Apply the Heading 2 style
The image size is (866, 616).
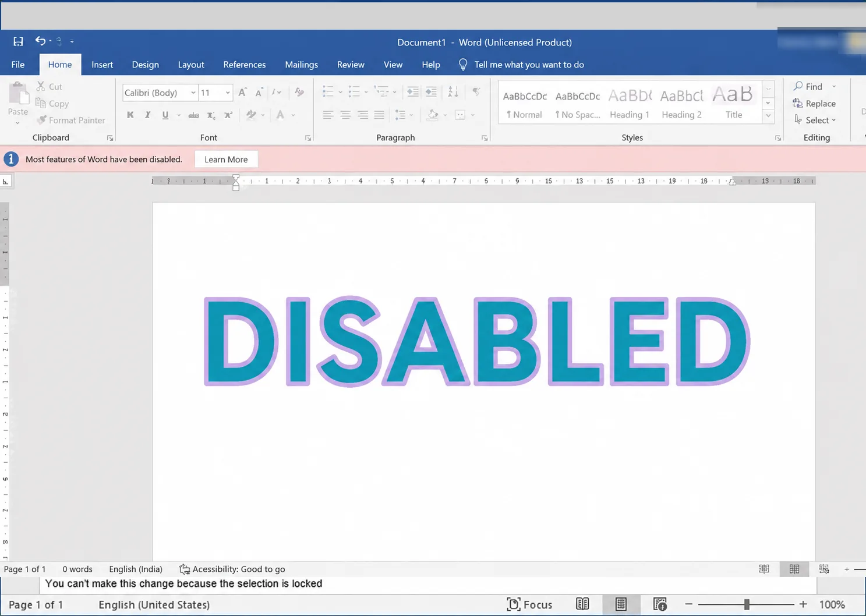click(x=681, y=104)
